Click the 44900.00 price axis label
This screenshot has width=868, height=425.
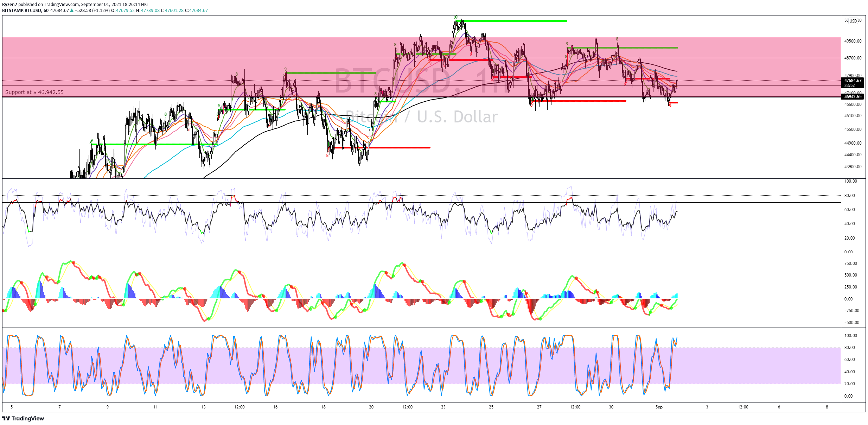853,143
